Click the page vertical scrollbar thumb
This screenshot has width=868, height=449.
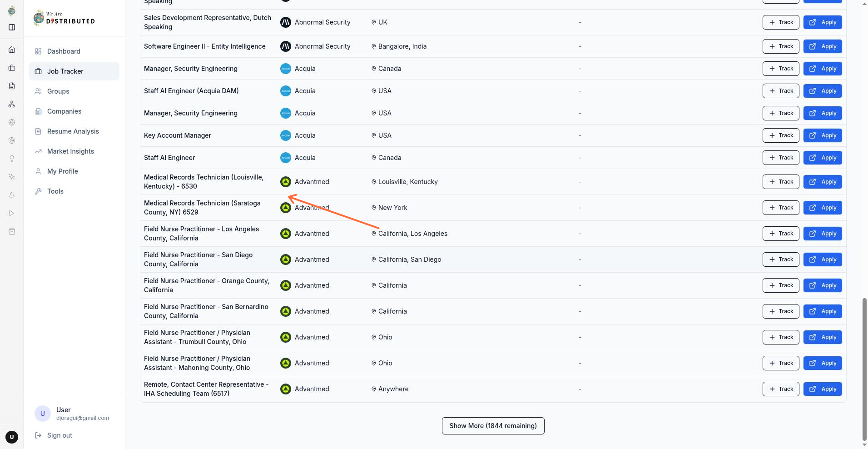coord(864,369)
